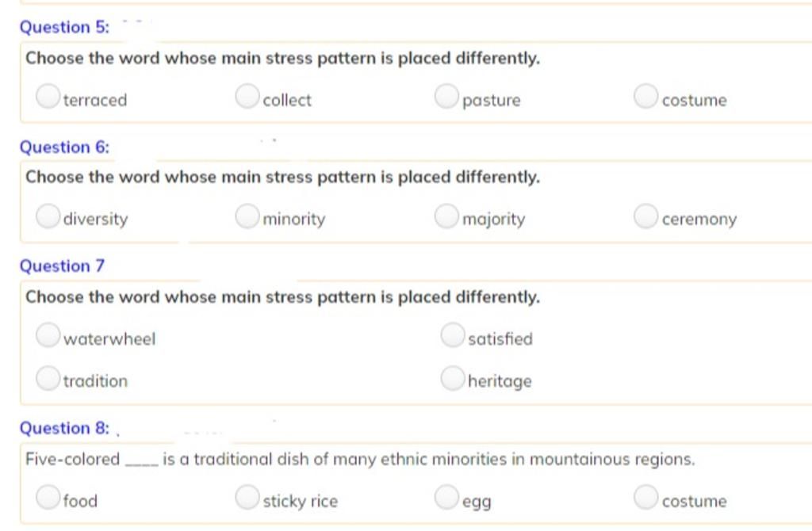Choose the 'ceremony' option
812x531 pixels.
(645, 216)
